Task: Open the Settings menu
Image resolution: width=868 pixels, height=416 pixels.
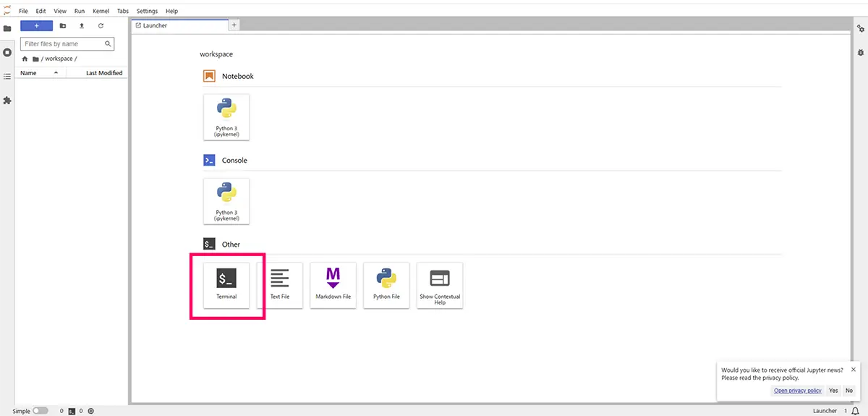Action: (x=147, y=12)
